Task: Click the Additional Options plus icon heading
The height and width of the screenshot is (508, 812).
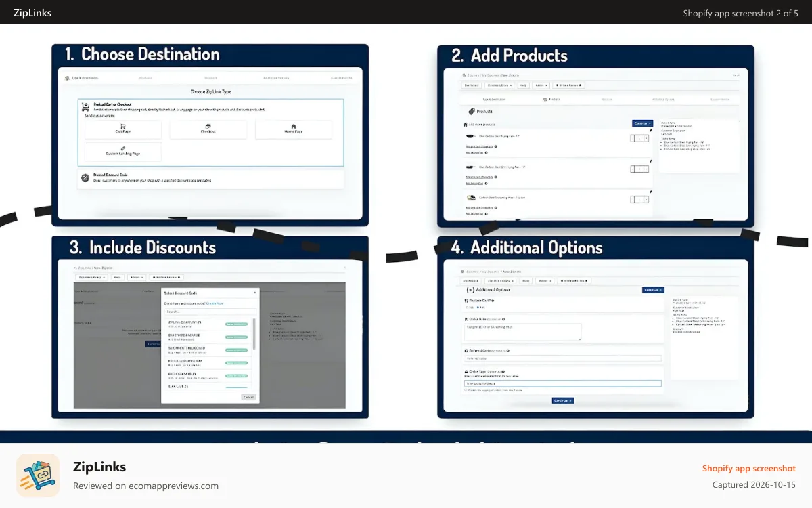Action: click(x=470, y=290)
